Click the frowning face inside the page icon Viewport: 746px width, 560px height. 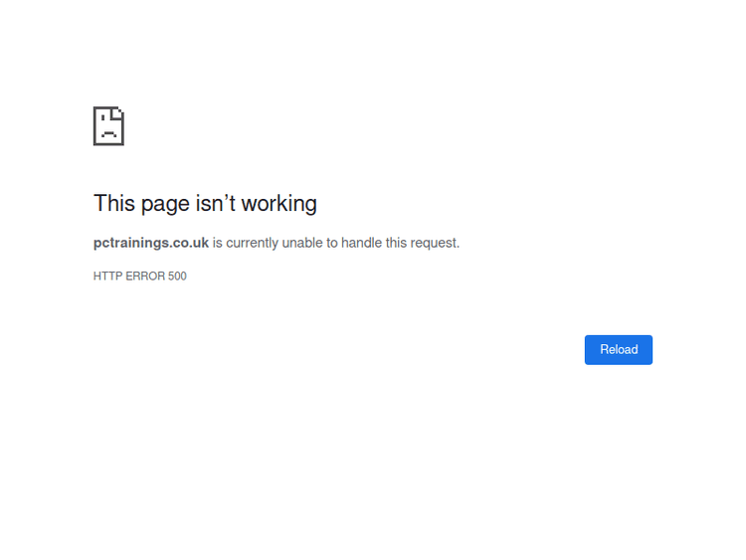click(107, 130)
